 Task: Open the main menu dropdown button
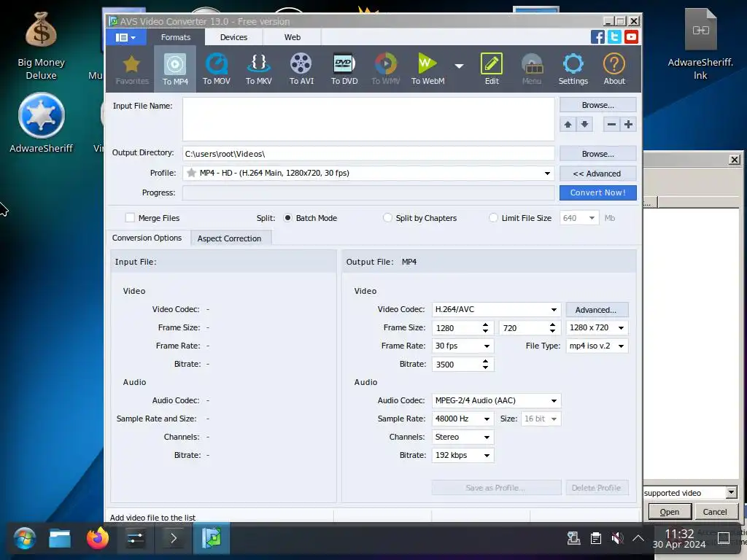[x=125, y=37]
